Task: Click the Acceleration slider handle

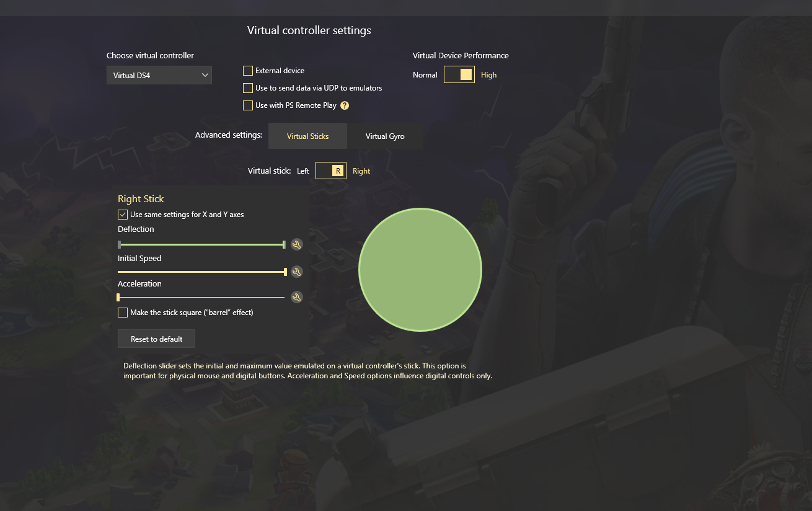Action: (118, 297)
